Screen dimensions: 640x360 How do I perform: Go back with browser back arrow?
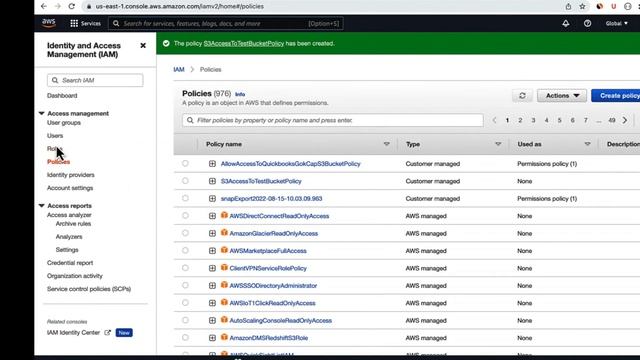(44, 6)
